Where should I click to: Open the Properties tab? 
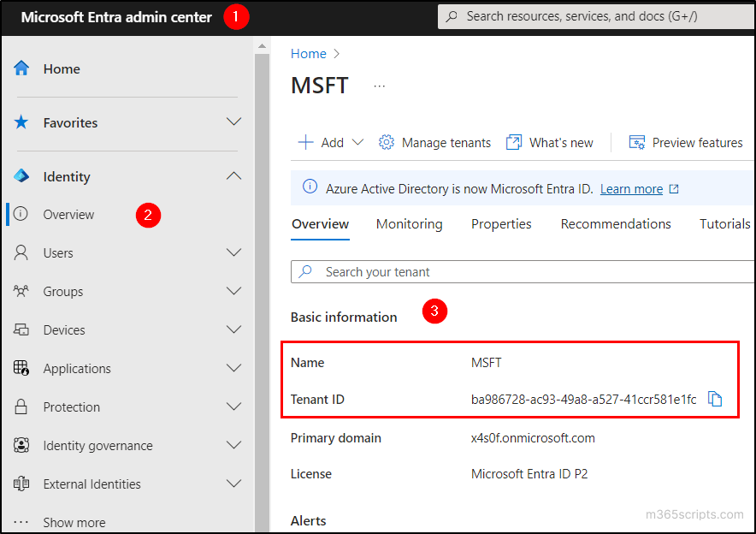pos(501,223)
